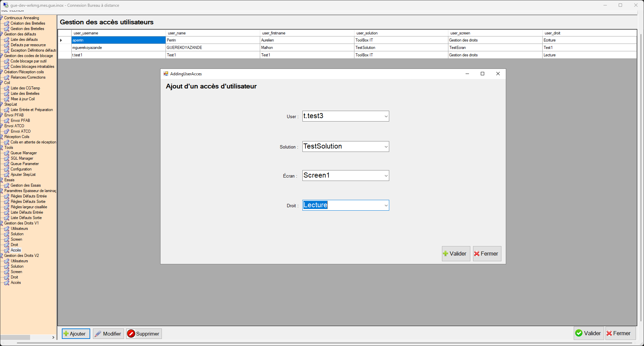The width and height of the screenshot is (644, 346).
Task: Click the icon next to Envoi PFAB
Action: pyautogui.click(x=7, y=121)
